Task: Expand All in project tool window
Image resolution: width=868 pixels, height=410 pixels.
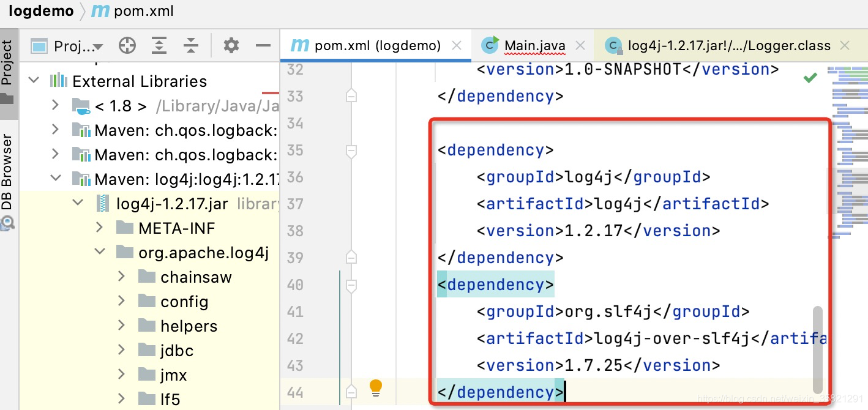Action: (159, 45)
